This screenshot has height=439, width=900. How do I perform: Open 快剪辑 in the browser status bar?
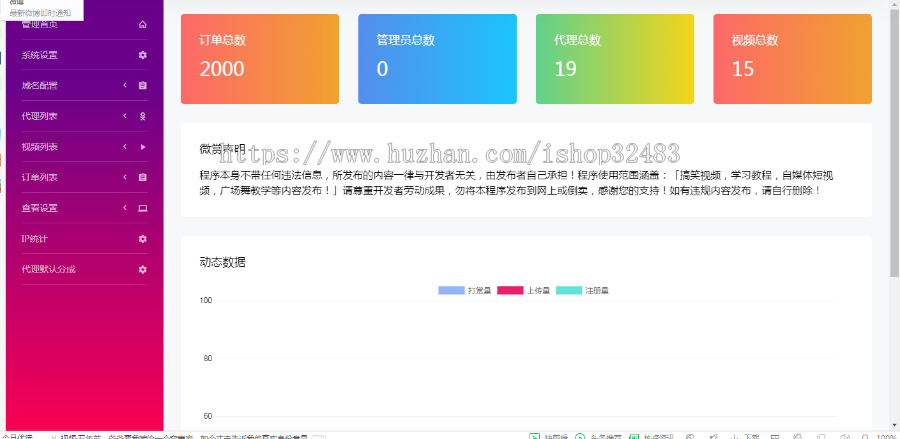click(550, 437)
